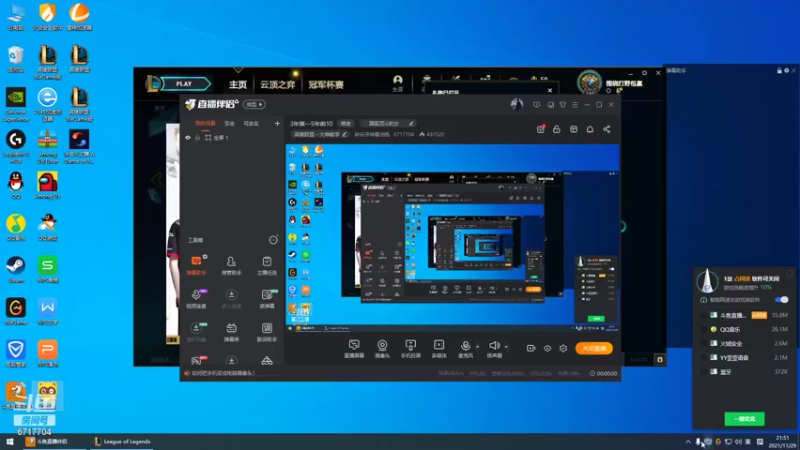Add a 直播屏幕 screen capture source
The image size is (800, 450).
tap(354, 349)
